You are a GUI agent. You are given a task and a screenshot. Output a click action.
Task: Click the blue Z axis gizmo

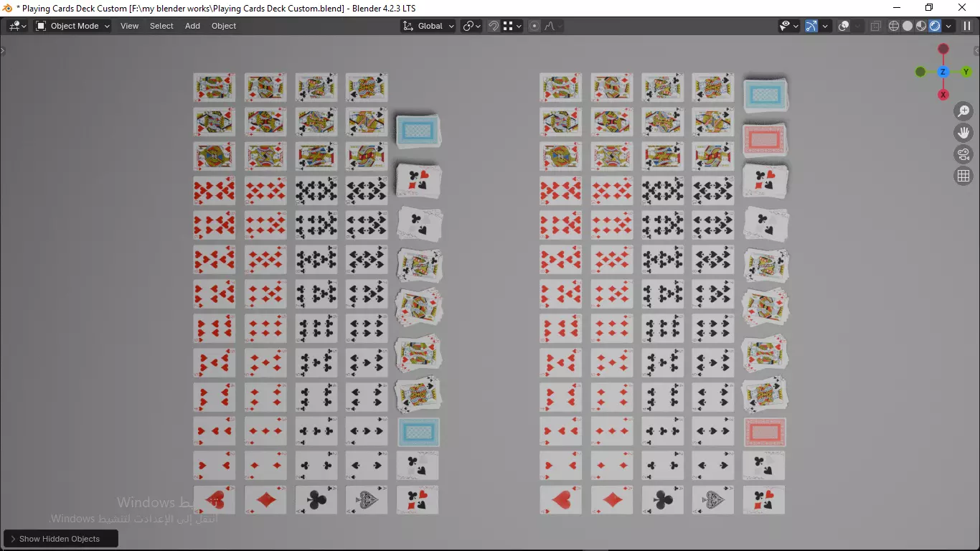(943, 72)
